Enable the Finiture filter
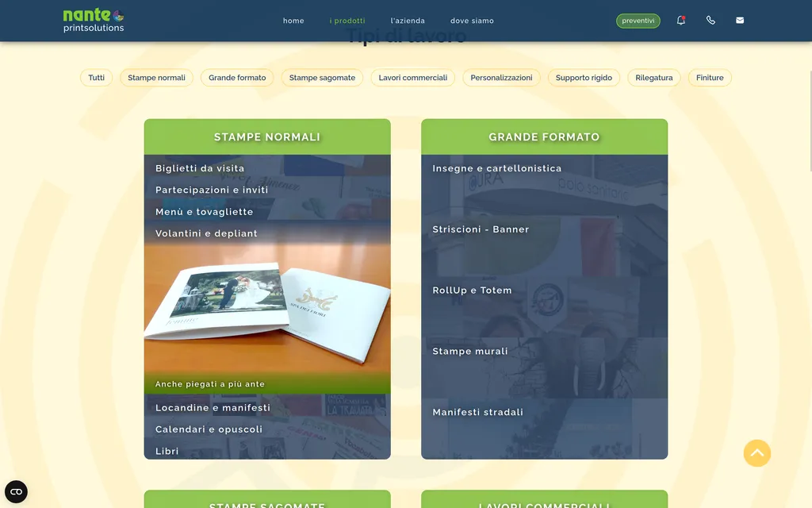 pos(709,77)
